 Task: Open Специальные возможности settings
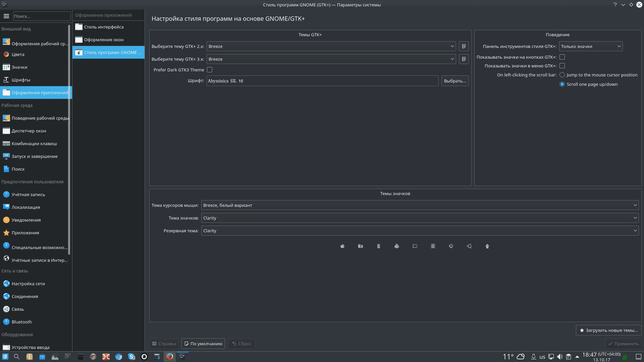click(36, 247)
